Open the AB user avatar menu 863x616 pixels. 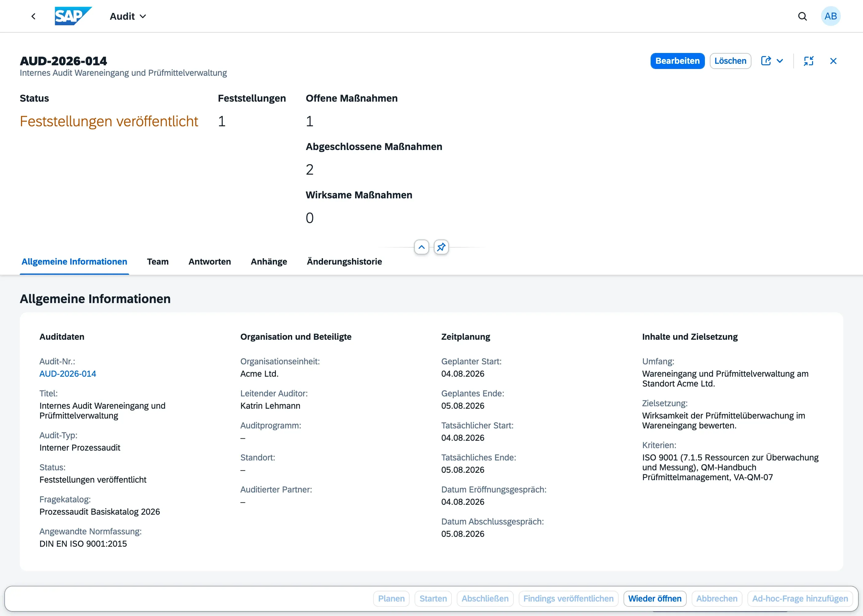(x=830, y=16)
